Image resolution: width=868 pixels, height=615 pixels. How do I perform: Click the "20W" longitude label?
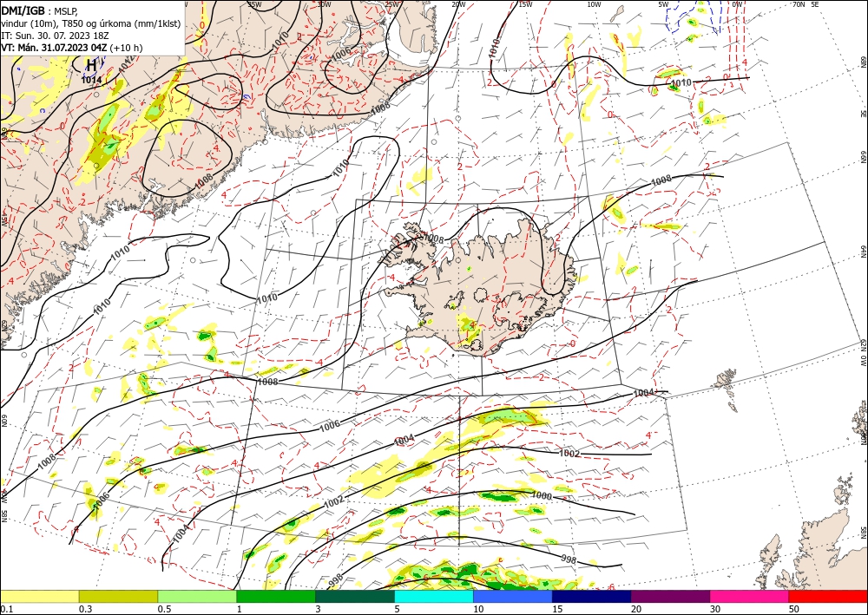pos(458,4)
